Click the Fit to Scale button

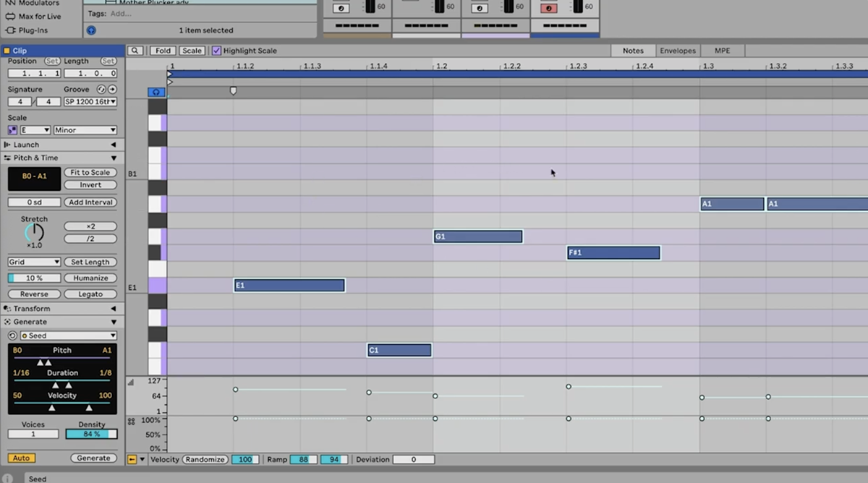90,172
